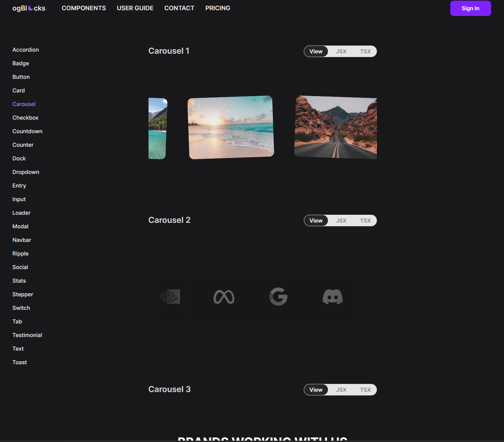Viewport: 504px width, 442px height.
Task: Open Toast in the sidebar
Action: click(x=20, y=362)
